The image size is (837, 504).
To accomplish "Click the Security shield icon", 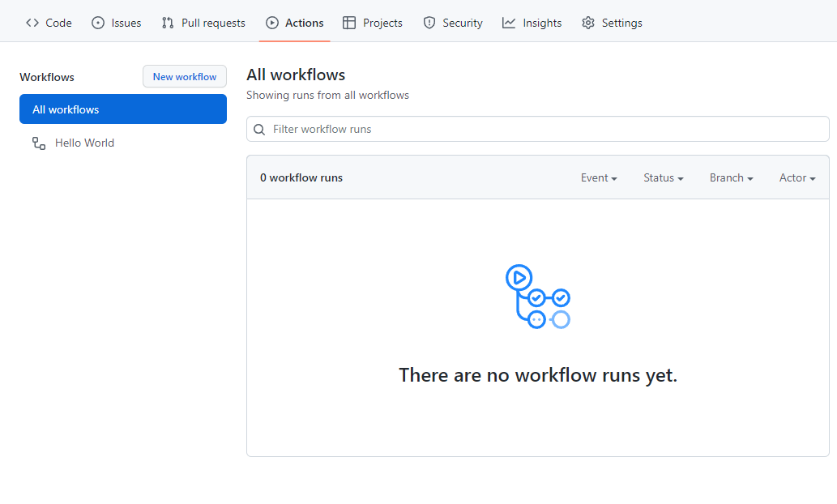I will pyautogui.click(x=429, y=23).
